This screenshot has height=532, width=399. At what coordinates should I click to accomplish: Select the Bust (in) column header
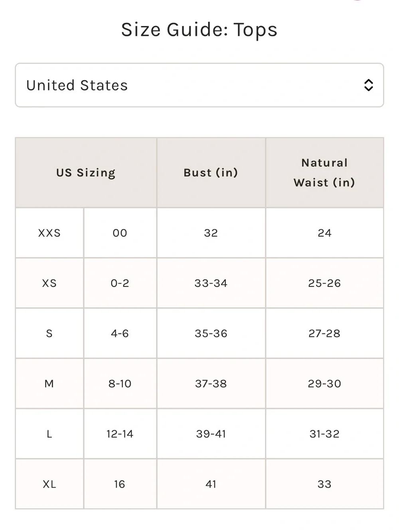click(211, 173)
